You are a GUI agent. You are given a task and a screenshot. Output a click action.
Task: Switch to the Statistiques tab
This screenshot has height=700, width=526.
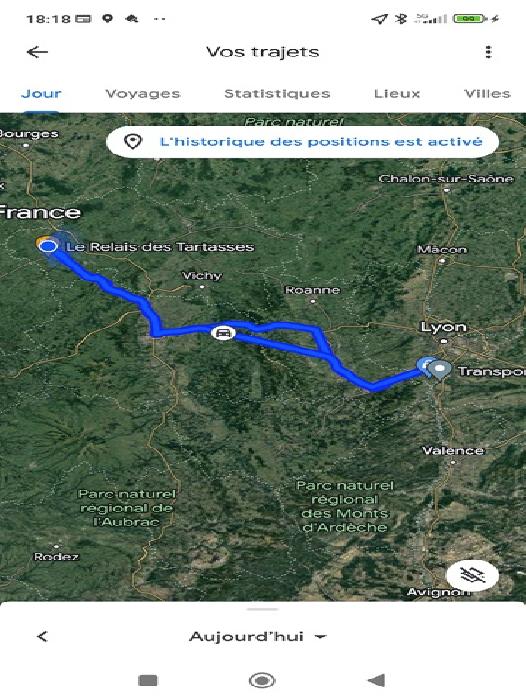(x=277, y=94)
